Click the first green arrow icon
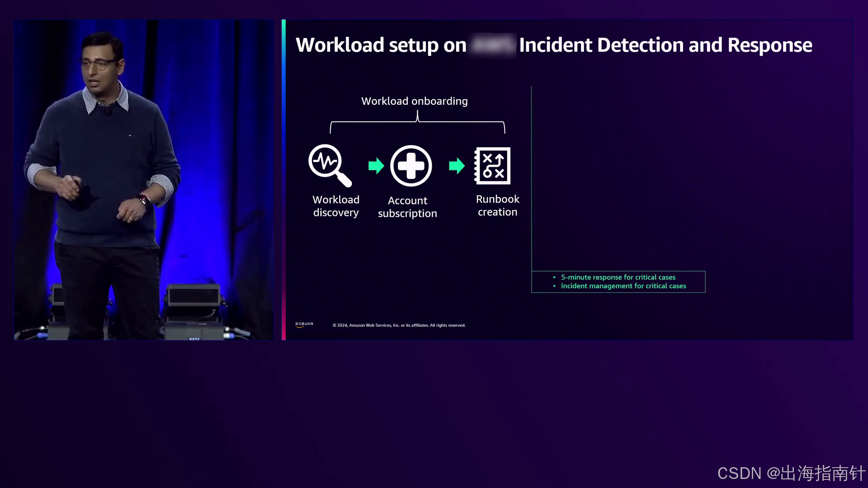868x488 pixels. pyautogui.click(x=376, y=166)
